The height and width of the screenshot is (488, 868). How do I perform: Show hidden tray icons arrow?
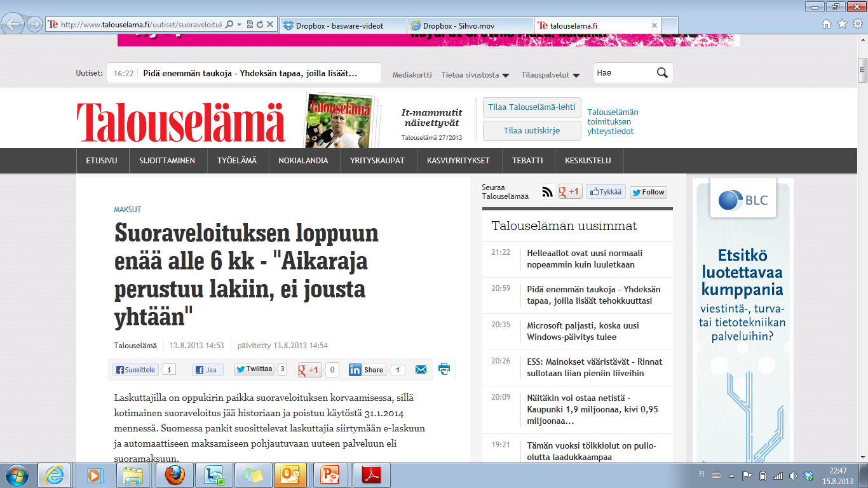730,475
